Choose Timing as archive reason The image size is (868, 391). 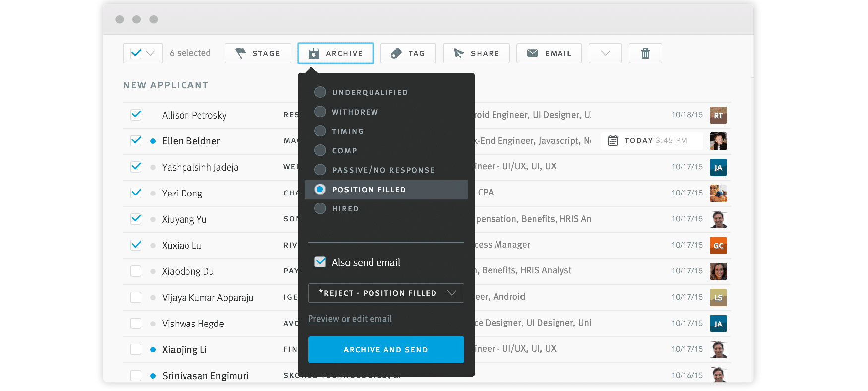pyautogui.click(x=320, y=131)
